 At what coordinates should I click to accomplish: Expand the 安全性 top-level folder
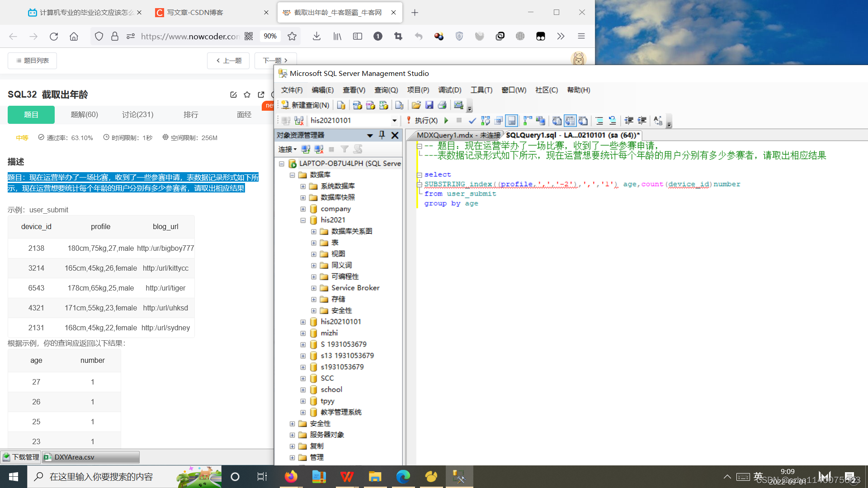click(x=292, y=424)
